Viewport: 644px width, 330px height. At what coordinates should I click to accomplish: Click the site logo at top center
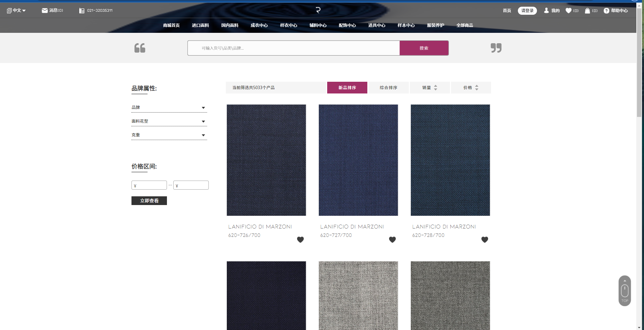[x=318, y=10]
